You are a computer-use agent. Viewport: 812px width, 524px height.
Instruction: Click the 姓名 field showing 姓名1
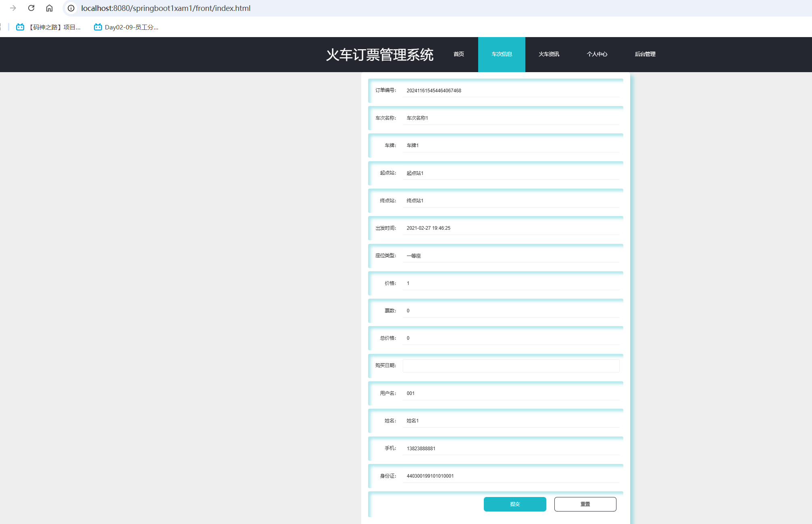pyautogui.click(x=511, y=421)
